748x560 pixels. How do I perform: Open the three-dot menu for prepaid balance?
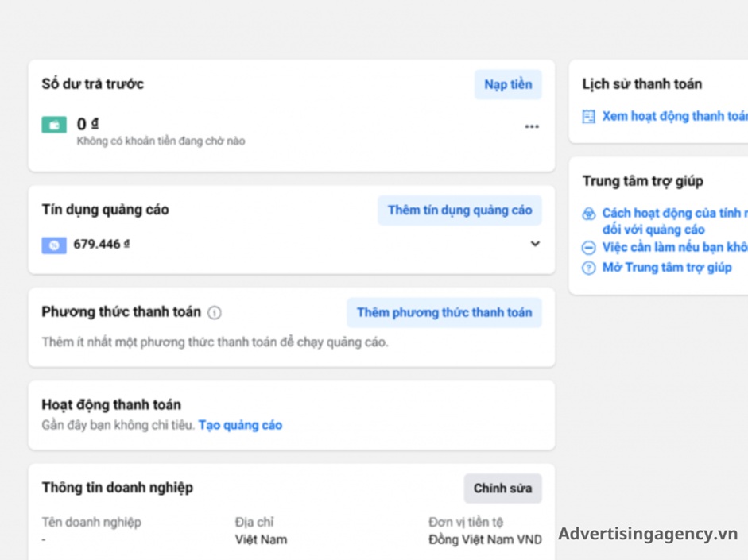(x=532, y=126)
